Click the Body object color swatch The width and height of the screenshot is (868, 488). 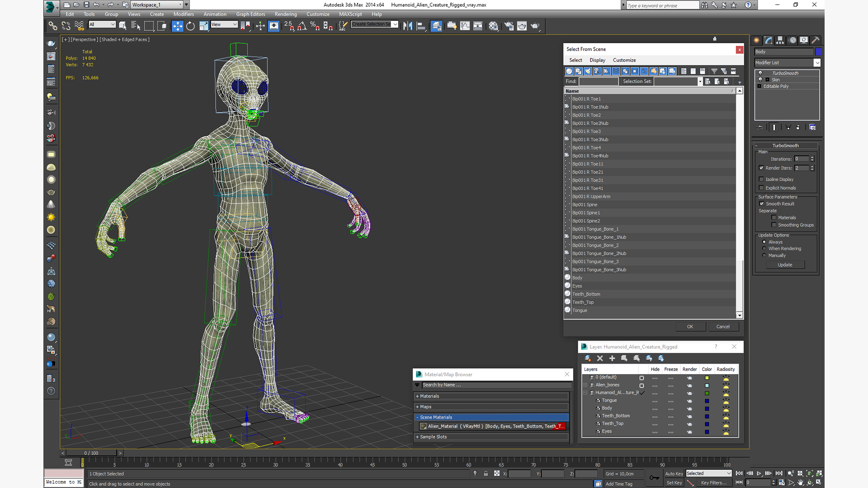(x=818, y=52)
